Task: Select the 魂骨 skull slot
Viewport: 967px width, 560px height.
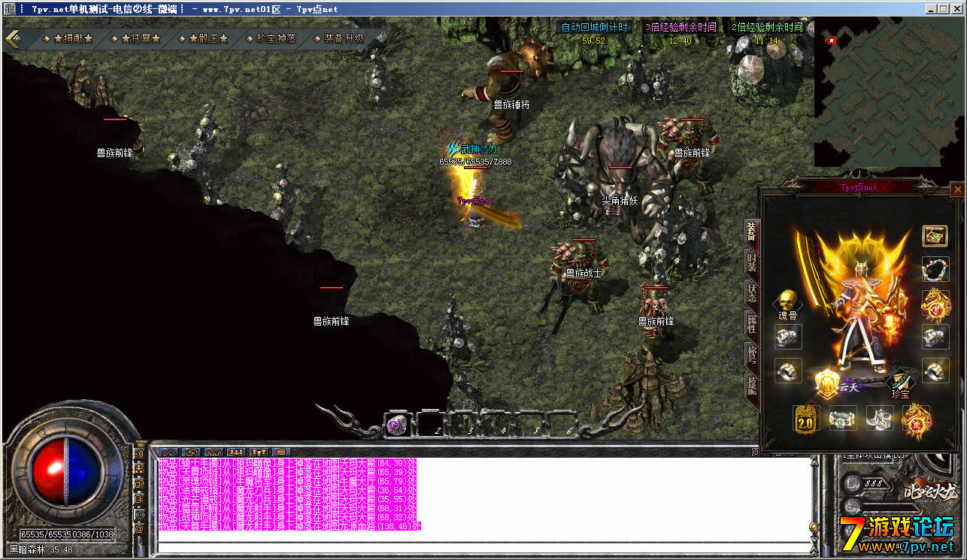Action: click(x=788, y=302)
